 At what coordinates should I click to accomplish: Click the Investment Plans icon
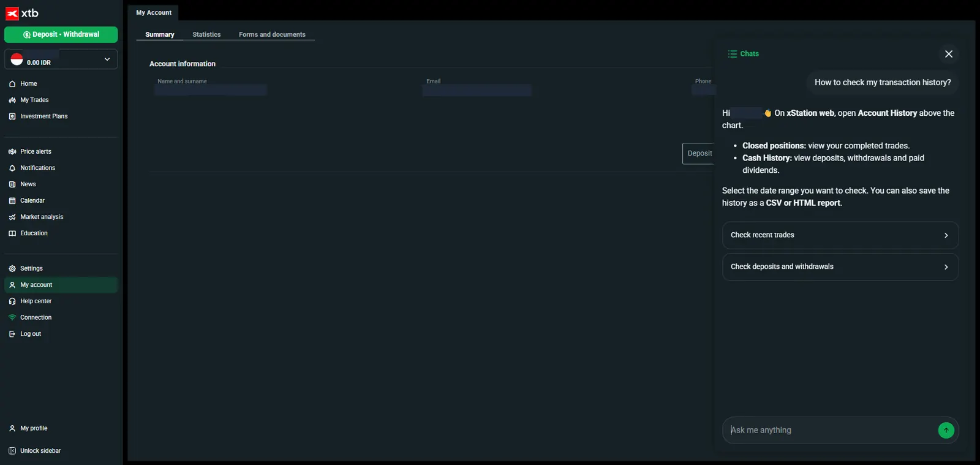pyautogui.click(x=12, y=116)
